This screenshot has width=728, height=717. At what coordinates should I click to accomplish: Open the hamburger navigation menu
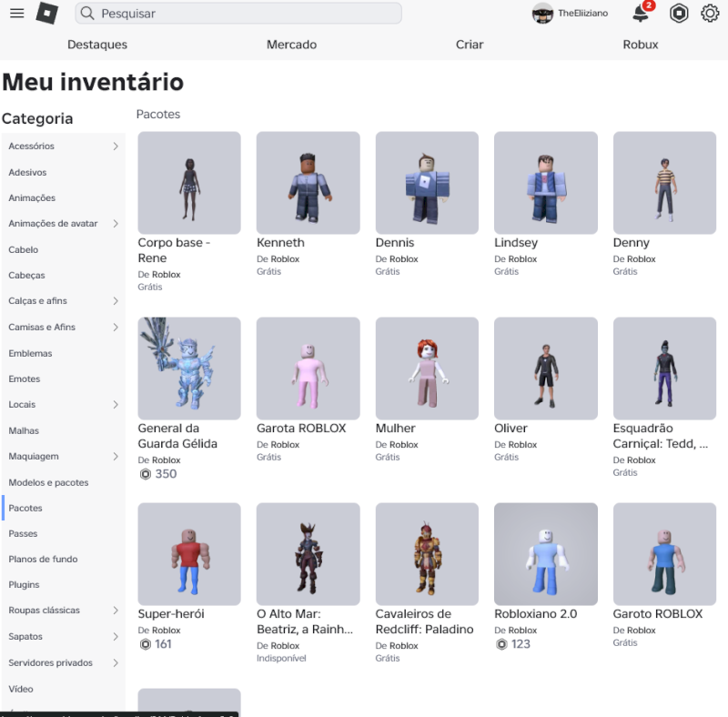(16, 13)
